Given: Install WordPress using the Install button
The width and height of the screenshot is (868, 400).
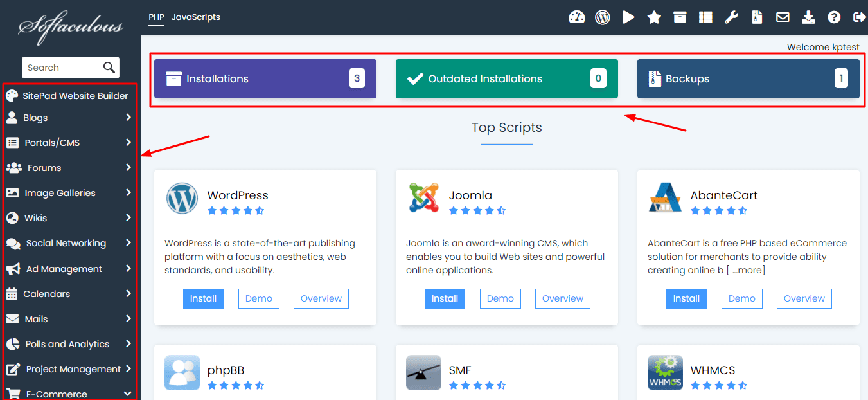Looking at the screenshot, I should point(203,298).
